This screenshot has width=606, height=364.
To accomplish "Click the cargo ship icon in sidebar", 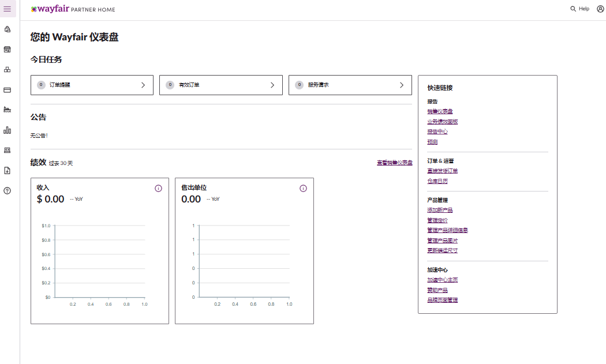I will tap(8, 110).
